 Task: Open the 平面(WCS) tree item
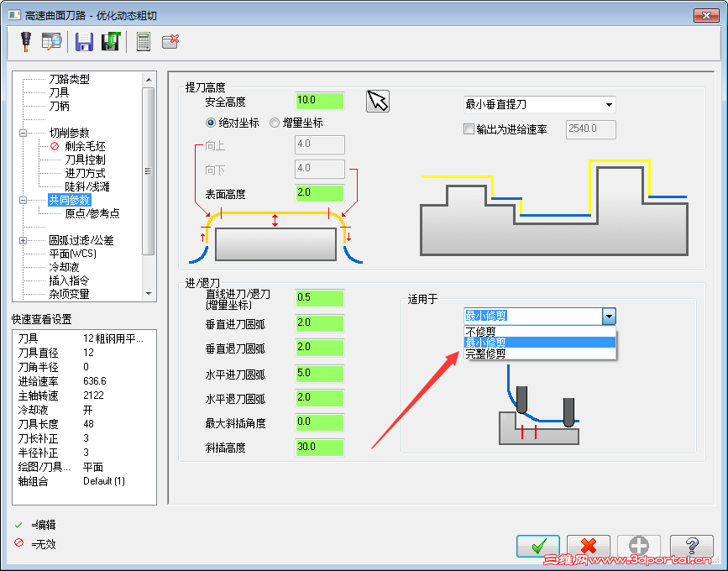coord(72,254)
